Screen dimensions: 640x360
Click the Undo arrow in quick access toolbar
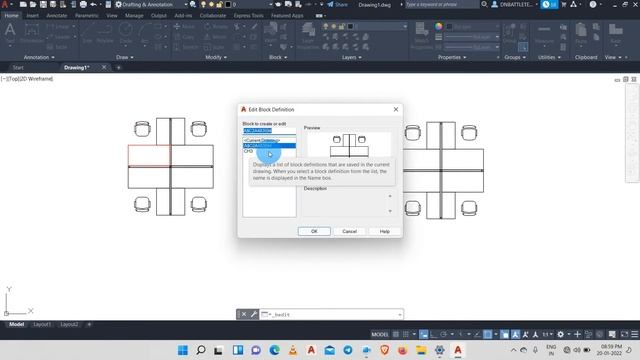93,4
